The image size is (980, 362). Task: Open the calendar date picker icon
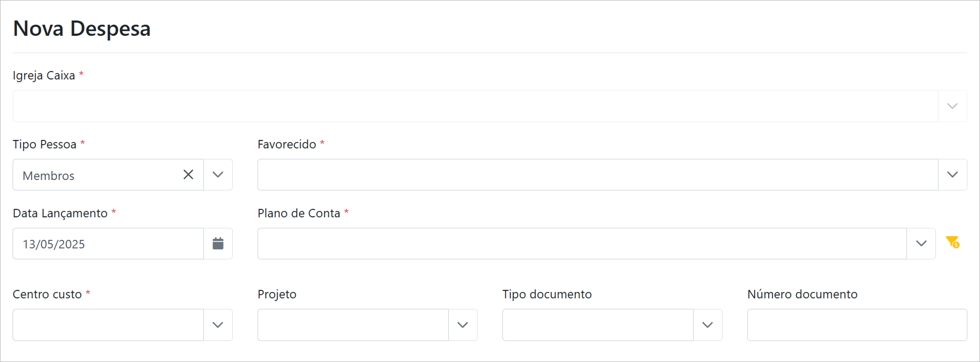218,244
